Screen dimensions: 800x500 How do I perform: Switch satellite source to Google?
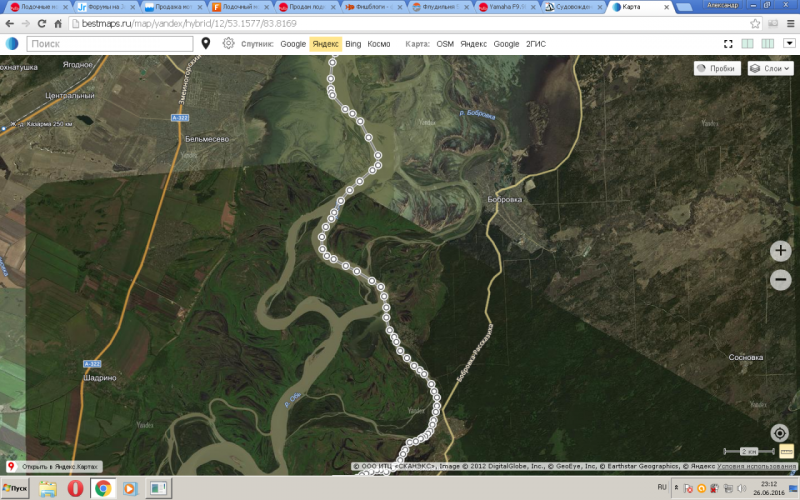point(293,44)
